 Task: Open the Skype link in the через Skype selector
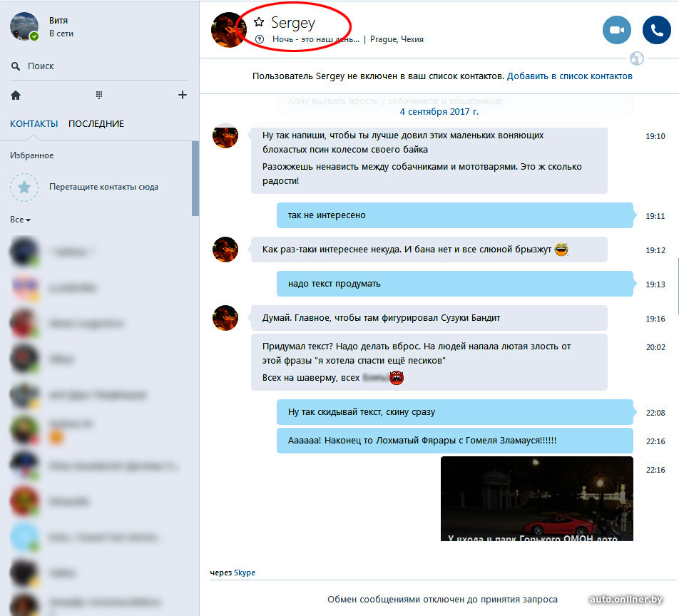245,573
